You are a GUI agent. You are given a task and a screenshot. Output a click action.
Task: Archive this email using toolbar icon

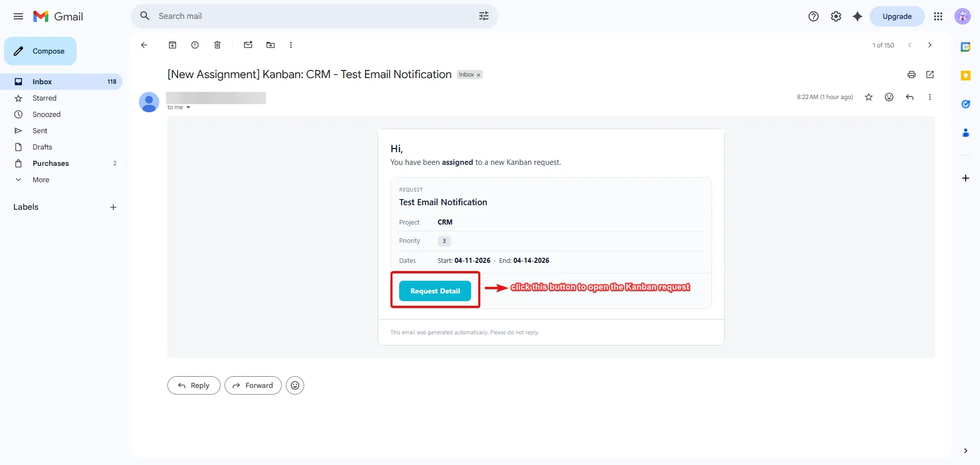click(173, 45)
